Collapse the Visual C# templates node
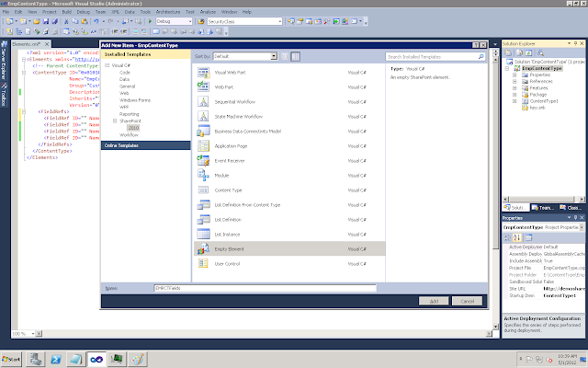588x368 pixels. coord(107,65)
